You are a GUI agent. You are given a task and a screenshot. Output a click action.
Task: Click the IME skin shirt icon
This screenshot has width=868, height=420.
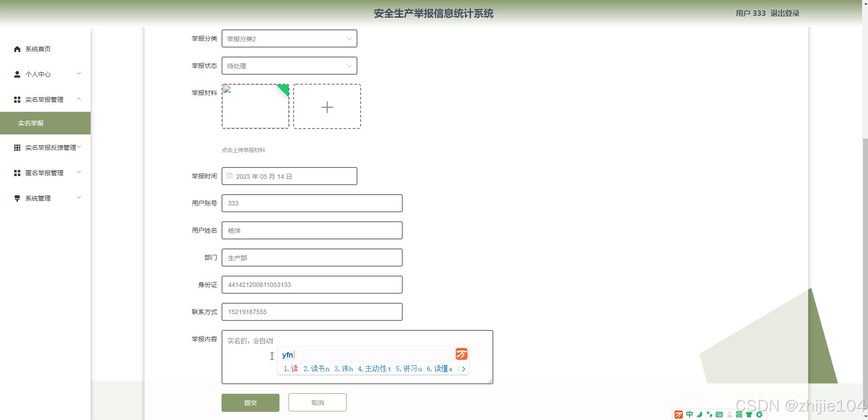pos(749,415)
